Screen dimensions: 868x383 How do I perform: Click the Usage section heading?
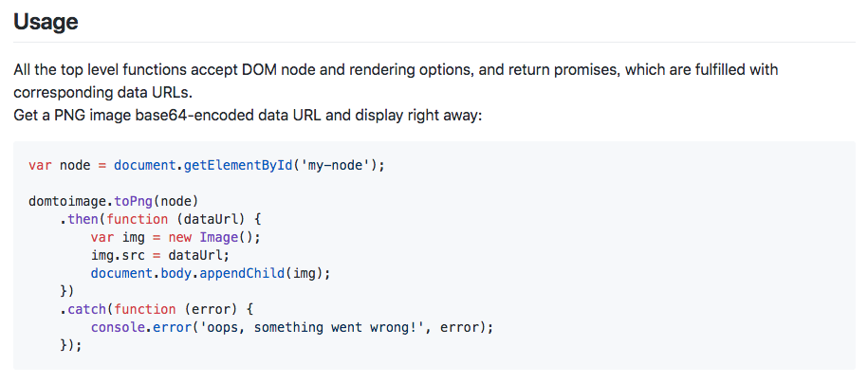pos(46,22)
